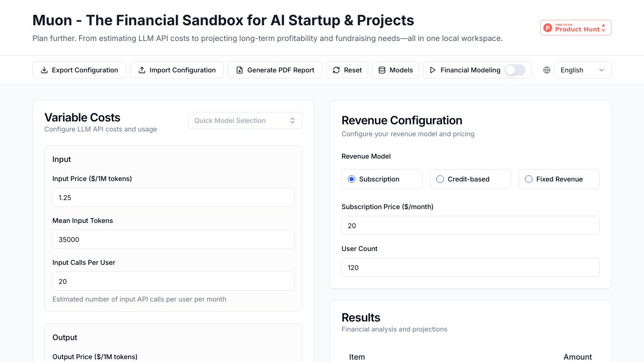Viewport: 644px width, 362px height.
Task: Click the Generate PDF Report file icon
Action: (240, 70)
